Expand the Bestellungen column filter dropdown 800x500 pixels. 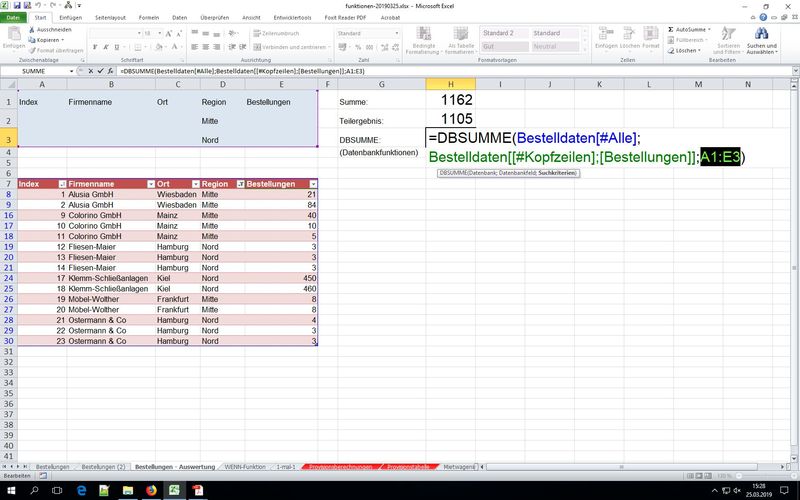coord(313,184)
